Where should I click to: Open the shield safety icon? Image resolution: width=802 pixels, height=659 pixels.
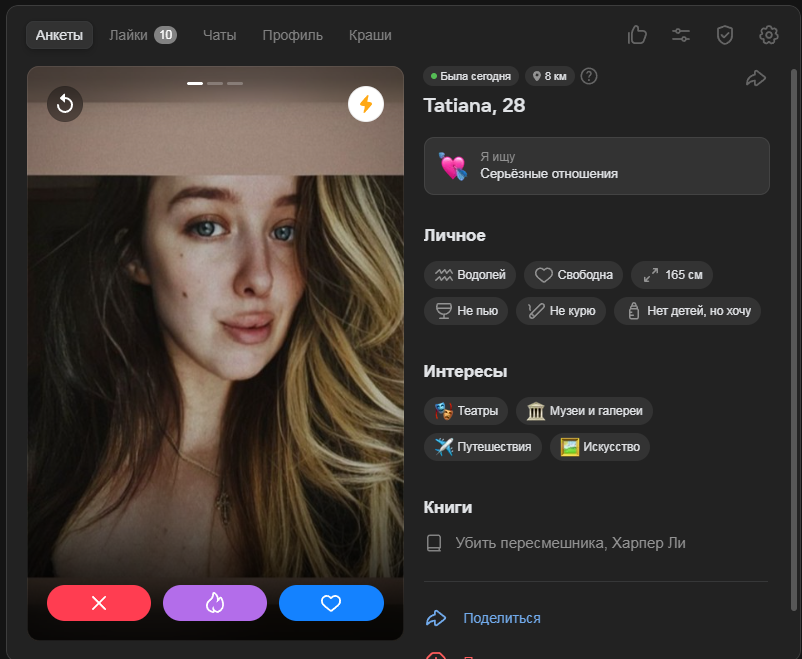(x=725, y=35)
